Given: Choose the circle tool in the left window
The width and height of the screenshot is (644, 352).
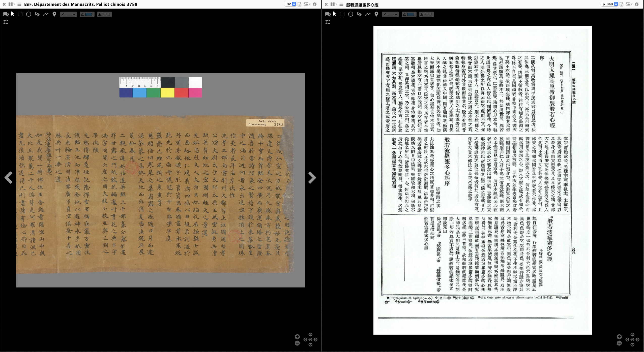Looking at the screenshot, I should (29, 14).
